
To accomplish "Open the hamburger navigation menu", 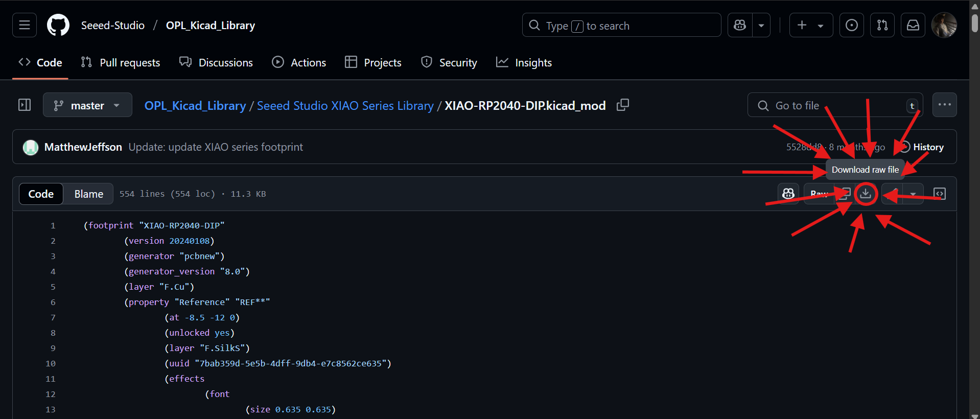I will 25,25.
